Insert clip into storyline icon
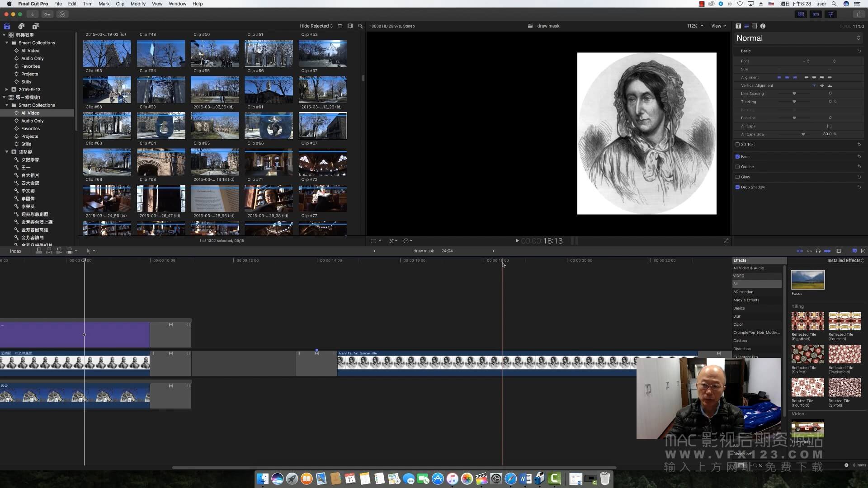The height and width of the screenshot is (488, 868). coord(49,251)
